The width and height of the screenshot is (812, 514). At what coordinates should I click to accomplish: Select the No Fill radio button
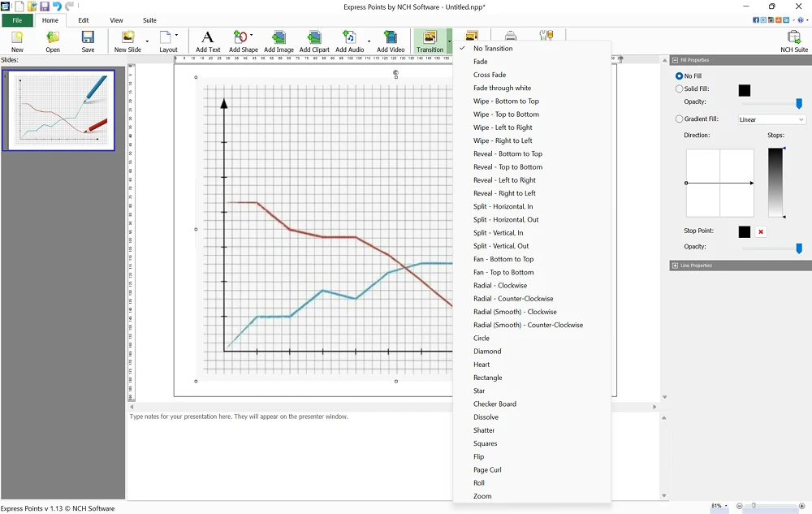point(680,76)
